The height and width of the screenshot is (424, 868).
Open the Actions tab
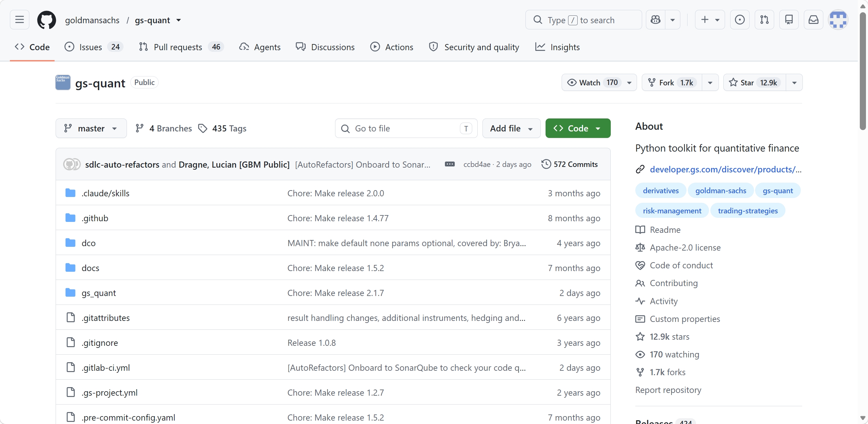392,47
